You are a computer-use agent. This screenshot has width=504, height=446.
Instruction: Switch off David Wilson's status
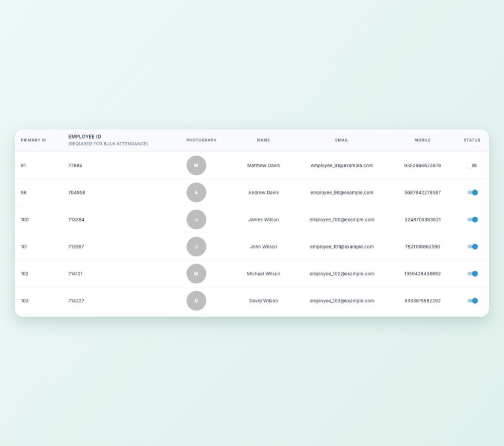473,300
